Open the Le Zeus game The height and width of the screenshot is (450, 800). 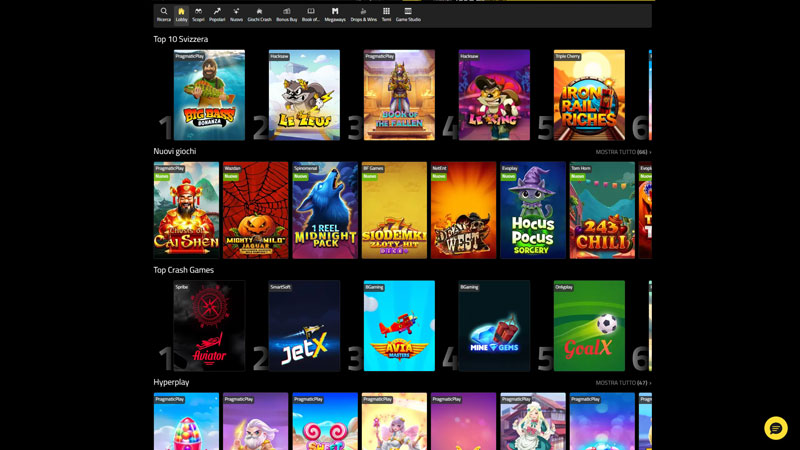(x=304, y=95)
